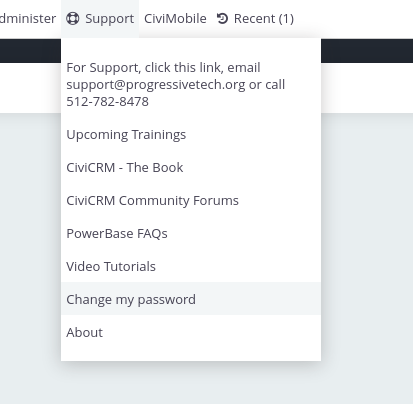
Task: Collapse the Support menu via its label
Action: click(x=109, y=18)
